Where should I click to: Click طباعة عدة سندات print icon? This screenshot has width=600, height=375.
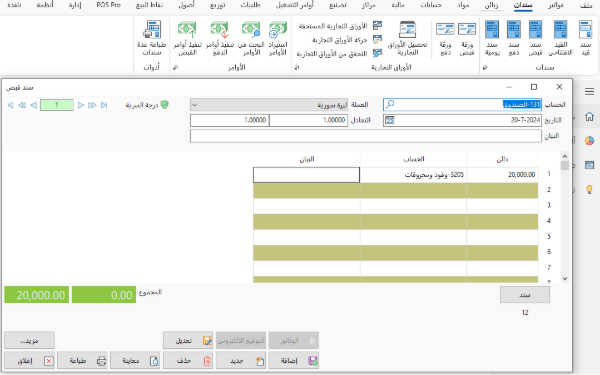coord(152,38)
